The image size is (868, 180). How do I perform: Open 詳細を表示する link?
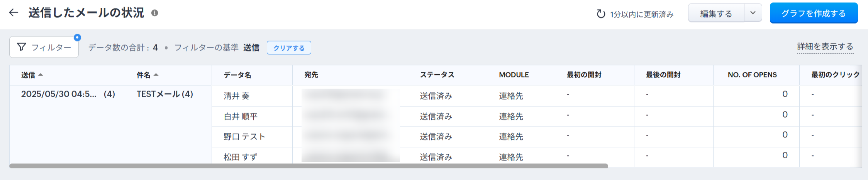pos(825,47)
